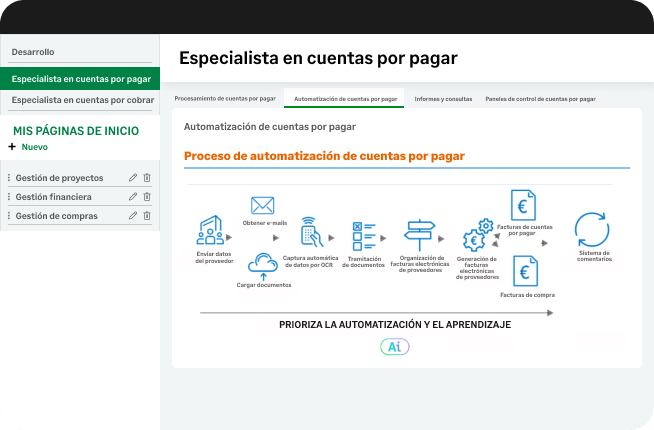Open the Gestión financiera home page
The image size is (654, 430).
tap(53, 197)
